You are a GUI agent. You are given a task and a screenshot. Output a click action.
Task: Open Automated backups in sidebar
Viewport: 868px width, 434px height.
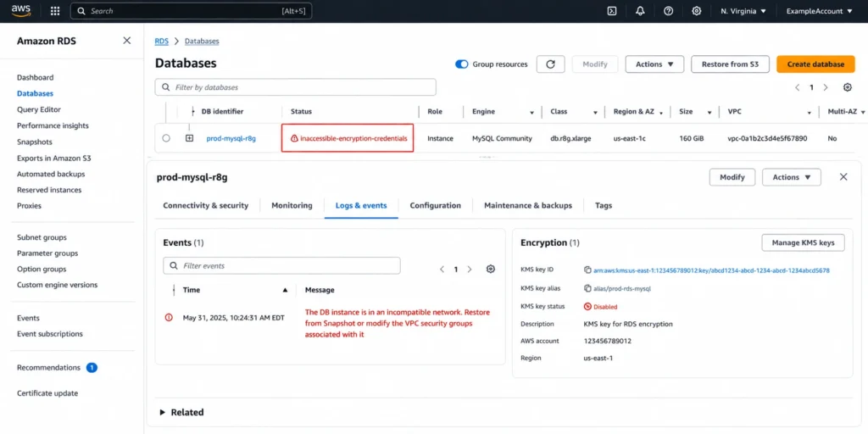click(x=51, y=174)
